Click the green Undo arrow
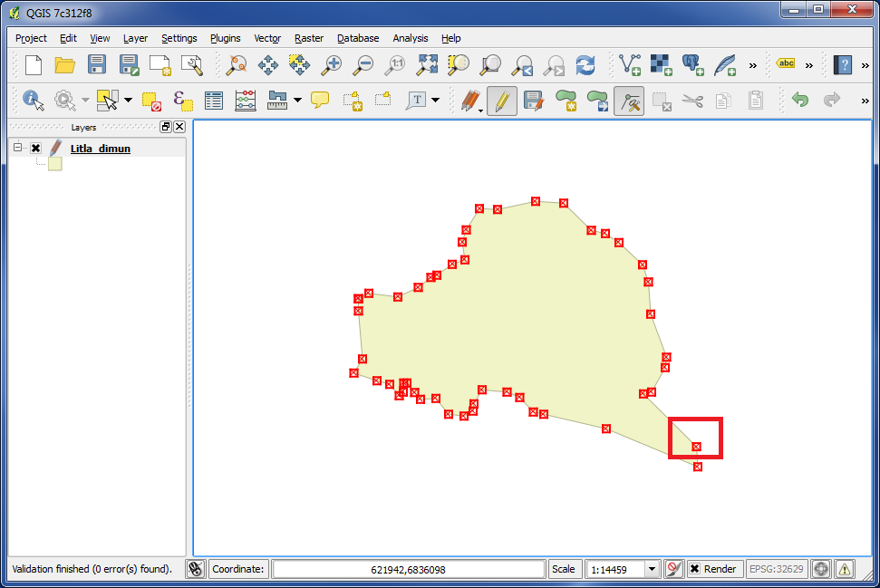 coord(799,100)
